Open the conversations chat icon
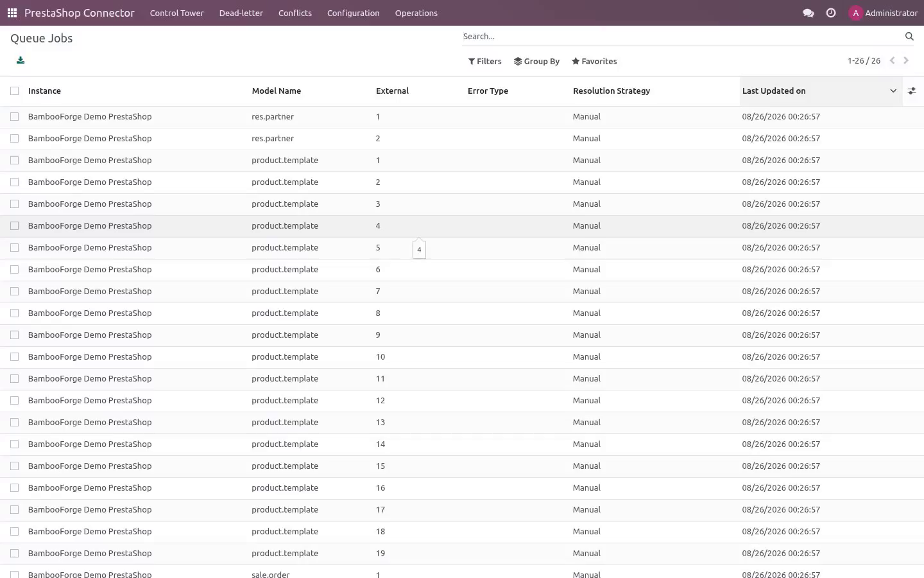 [x=809, y=13]
